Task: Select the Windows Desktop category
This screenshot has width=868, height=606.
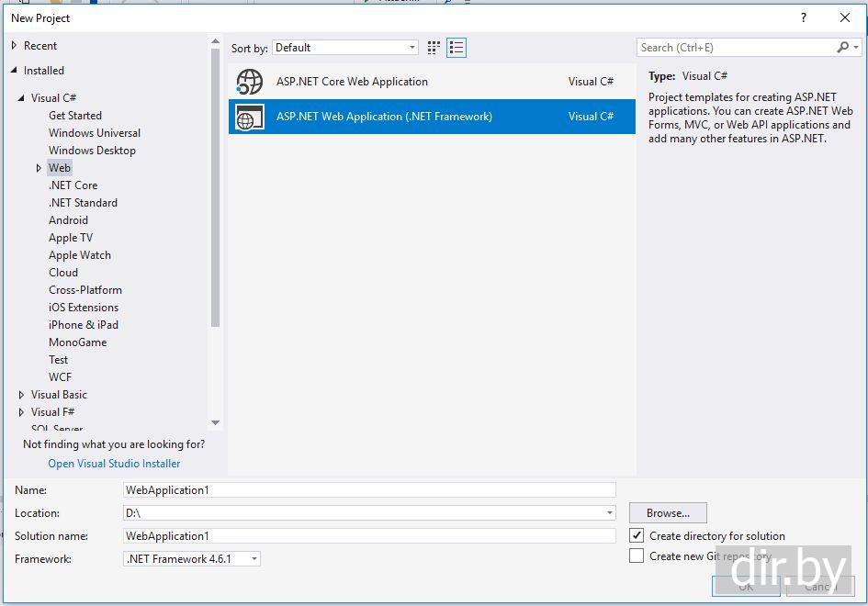Action: click(92, 151)
